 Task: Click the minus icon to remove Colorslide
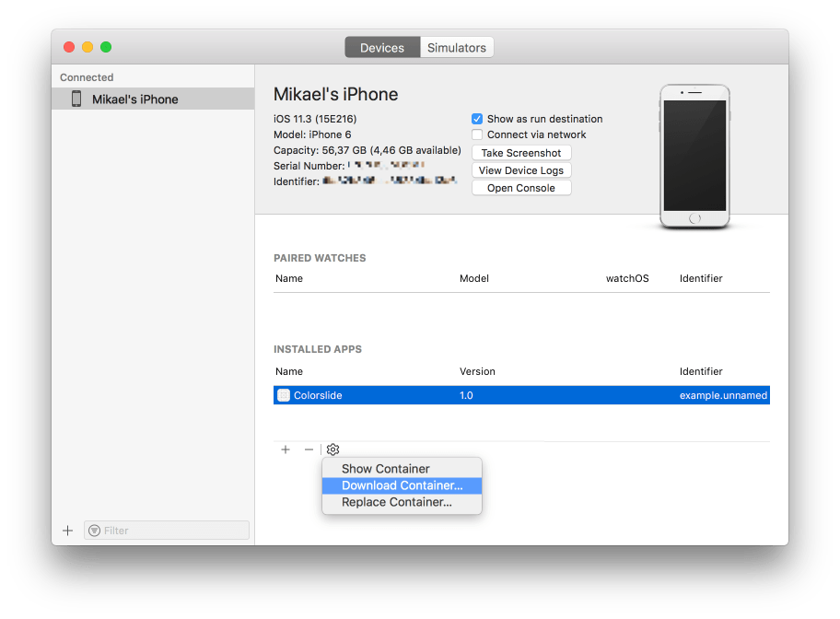coord(309,450)
